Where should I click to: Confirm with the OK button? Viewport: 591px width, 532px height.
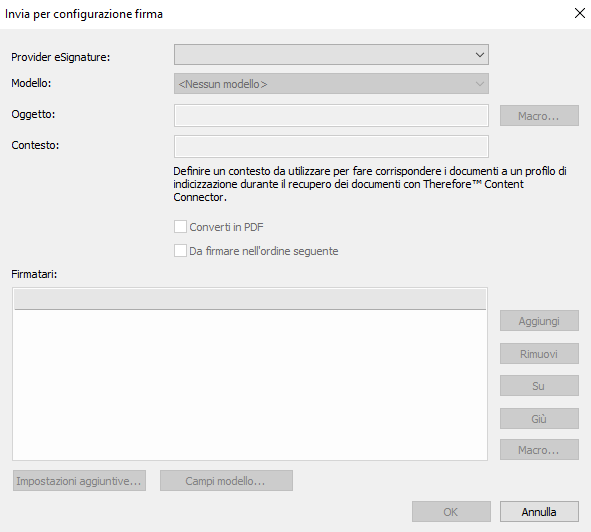click(x=451, y=512)
